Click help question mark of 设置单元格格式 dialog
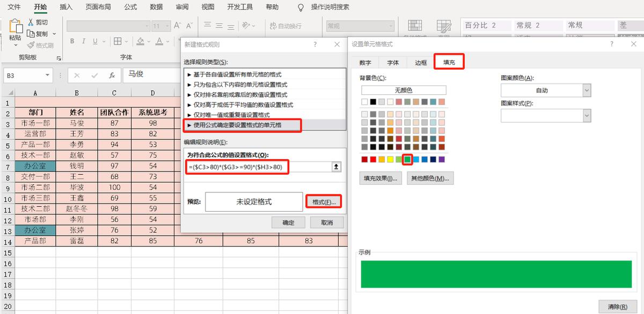The image size is (644, 314). click(611, 44)
